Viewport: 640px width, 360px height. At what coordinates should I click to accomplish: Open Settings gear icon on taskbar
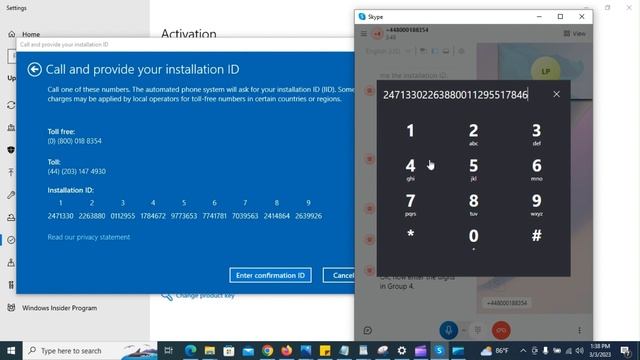pyautogui.click(x=402, y=351)
